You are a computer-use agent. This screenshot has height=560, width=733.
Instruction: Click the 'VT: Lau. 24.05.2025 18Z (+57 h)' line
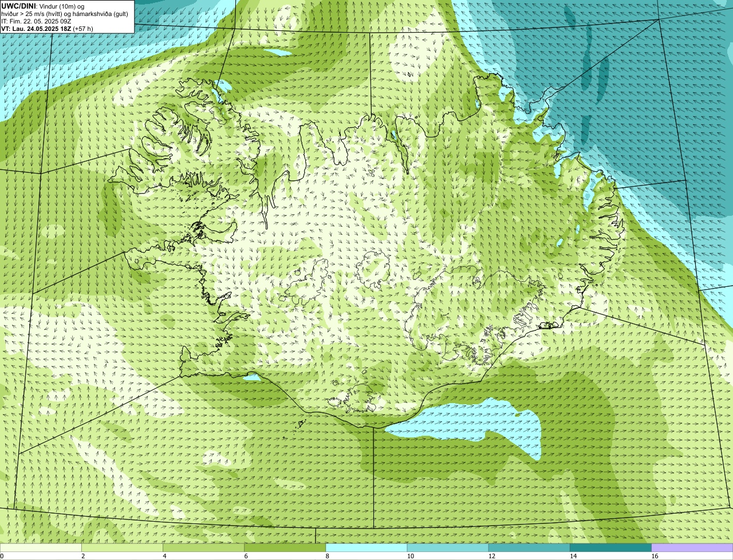tap(47, 28)
